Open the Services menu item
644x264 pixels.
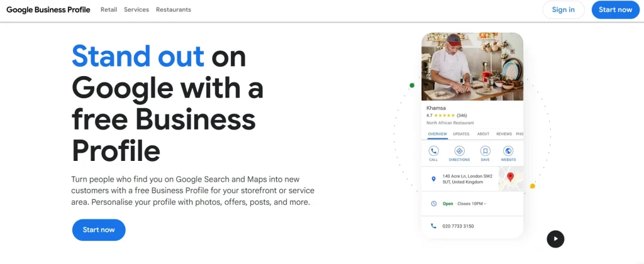(136, 9)
